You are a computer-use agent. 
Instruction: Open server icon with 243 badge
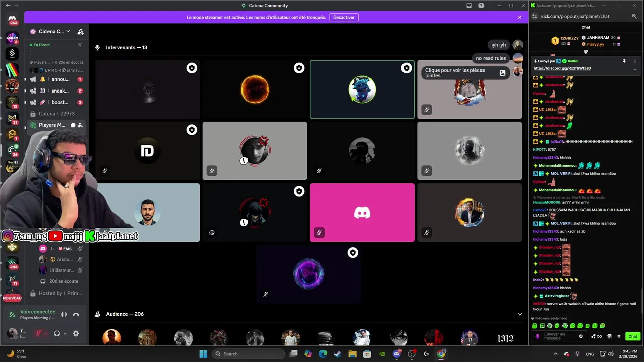(12, 263)
